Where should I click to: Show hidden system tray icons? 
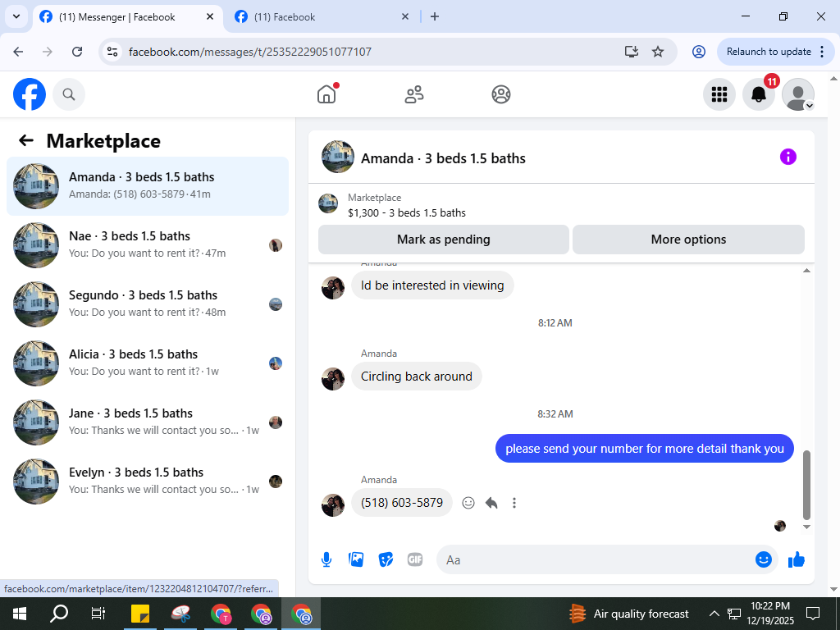[714, 614]
